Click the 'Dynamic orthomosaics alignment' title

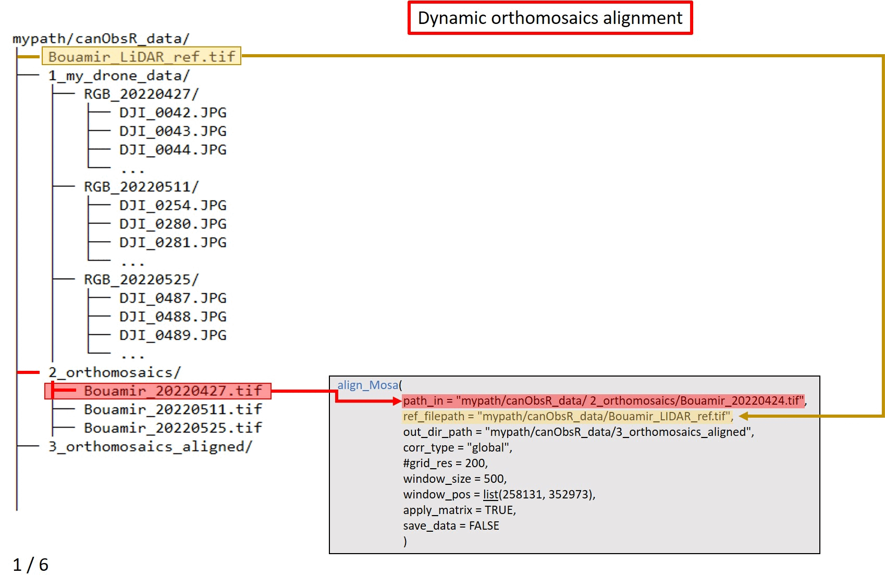550,18
